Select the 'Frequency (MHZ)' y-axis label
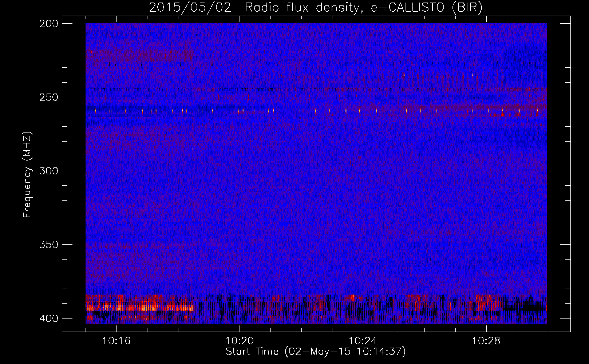Screen dimensions: 589x364 tap(27, 175)
